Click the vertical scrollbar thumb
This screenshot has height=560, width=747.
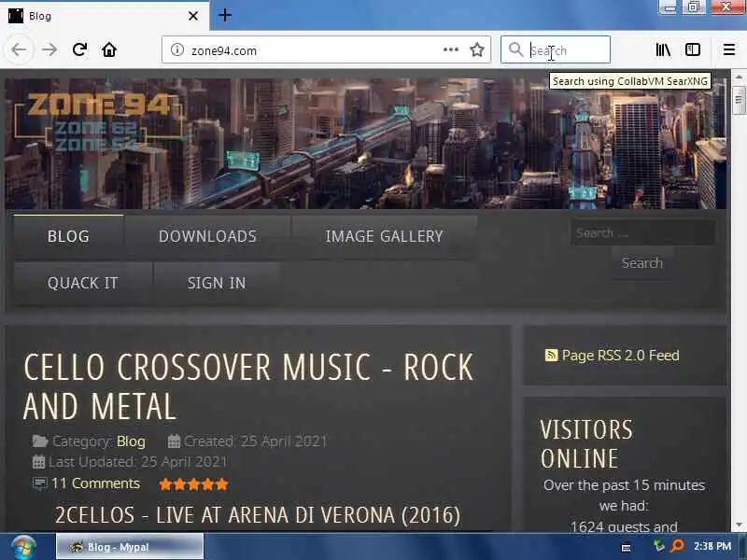[739, 100]
